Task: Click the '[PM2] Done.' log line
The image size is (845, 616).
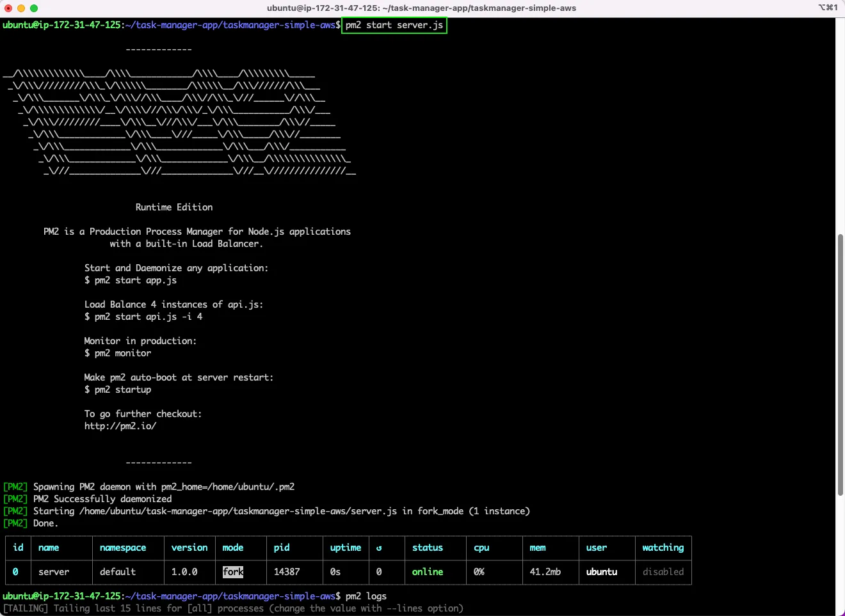Action: (x=31, y=523)
